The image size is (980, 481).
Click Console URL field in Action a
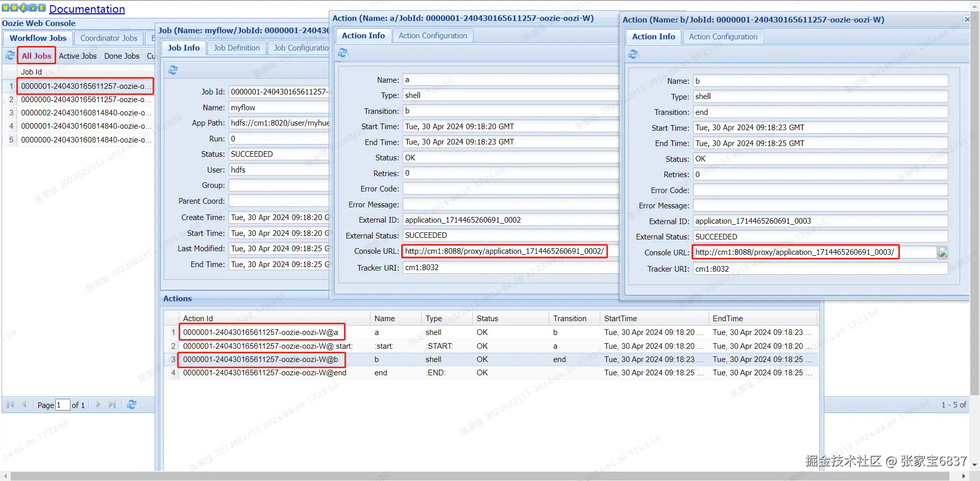tap(510, 251)
